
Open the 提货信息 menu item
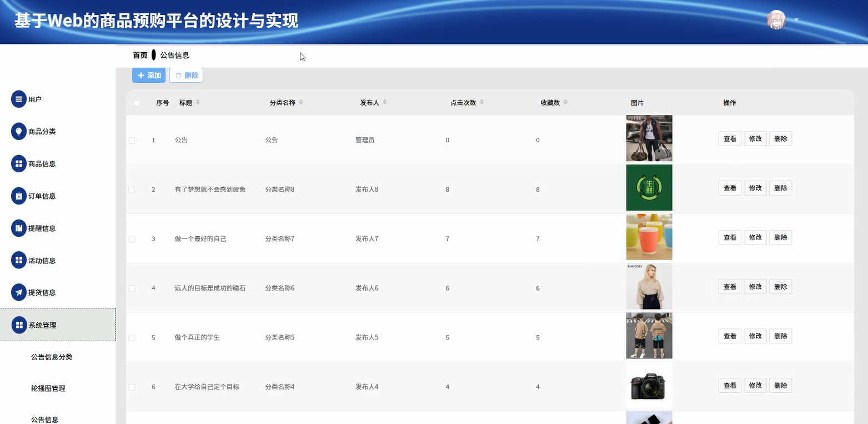(58, 292)
